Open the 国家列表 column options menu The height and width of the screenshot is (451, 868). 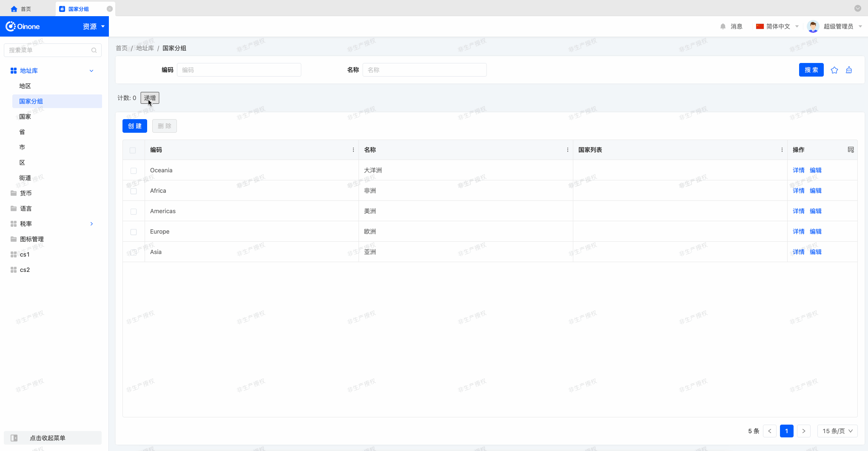(782, 150)
